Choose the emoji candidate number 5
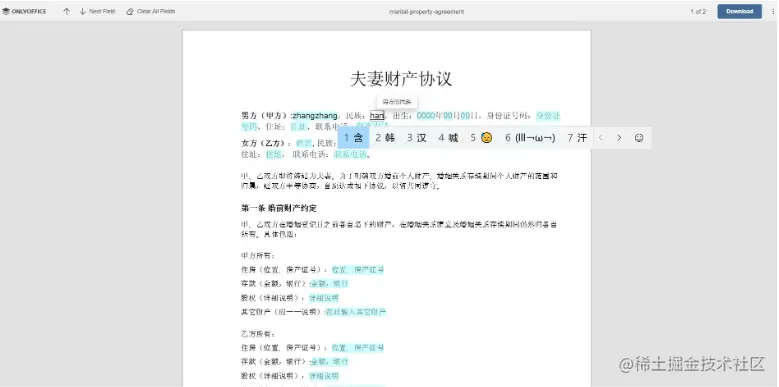Image resolution: width=779 pixels, height=387 pixels. (481, 138)
